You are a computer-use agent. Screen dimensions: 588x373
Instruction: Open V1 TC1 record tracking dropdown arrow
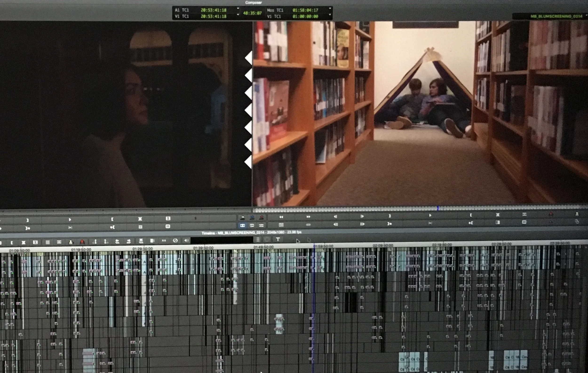click(x=330, y=15)
